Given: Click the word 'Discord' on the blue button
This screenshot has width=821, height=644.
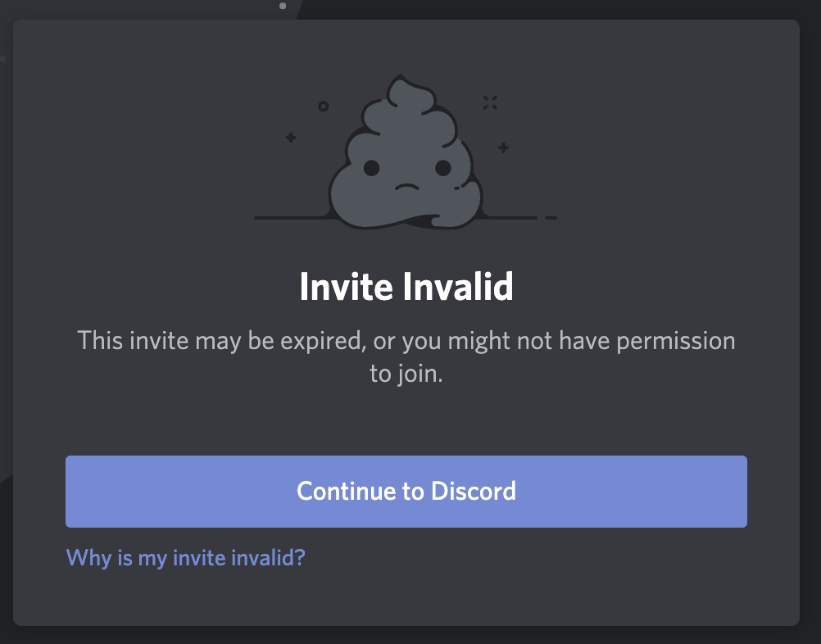Looking at the screenshot, I should [x=474, y=491].
